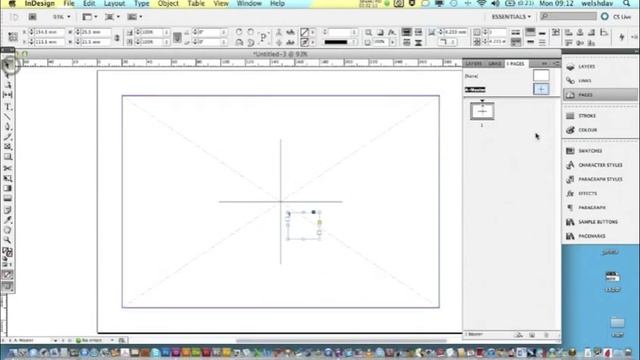Select the Type tool
The width and height of the screenshot is (640, 360).
7,107
